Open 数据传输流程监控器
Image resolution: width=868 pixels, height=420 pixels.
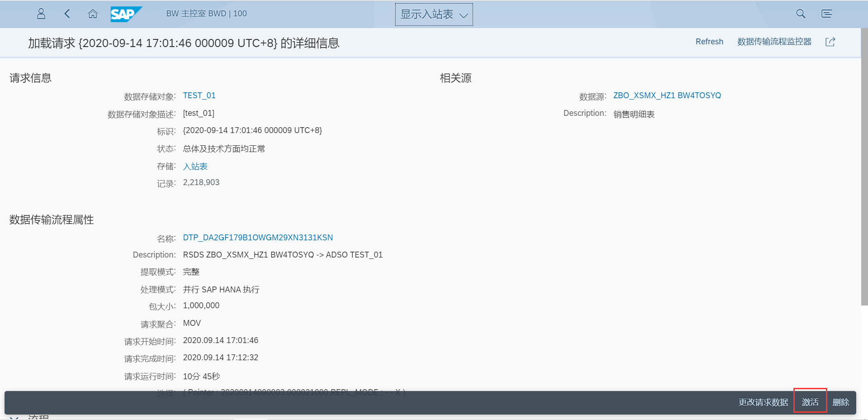(774, 42)
